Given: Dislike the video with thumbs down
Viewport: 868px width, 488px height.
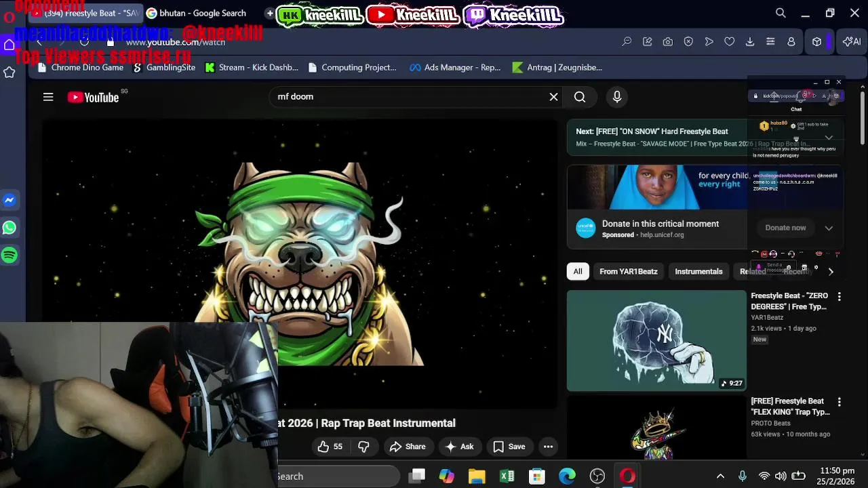Looking at the screenshot, I should pyautogui.click(x=363, y=447).
